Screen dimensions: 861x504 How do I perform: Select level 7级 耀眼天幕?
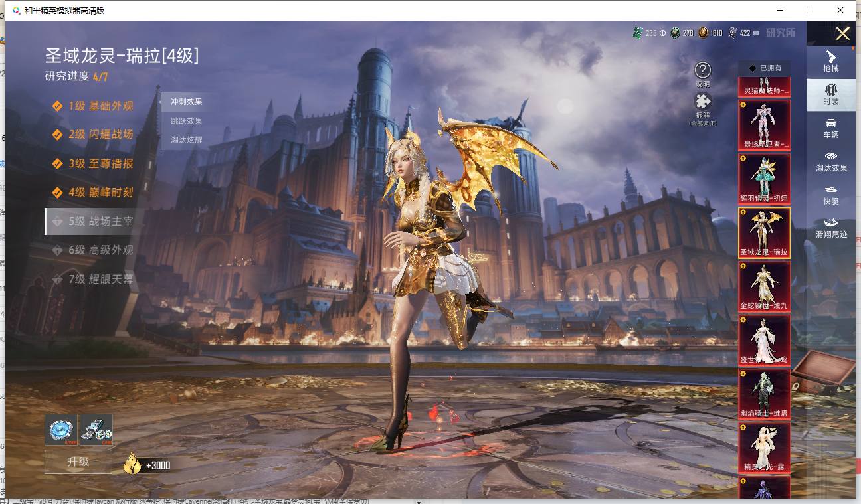click(93, 279)
